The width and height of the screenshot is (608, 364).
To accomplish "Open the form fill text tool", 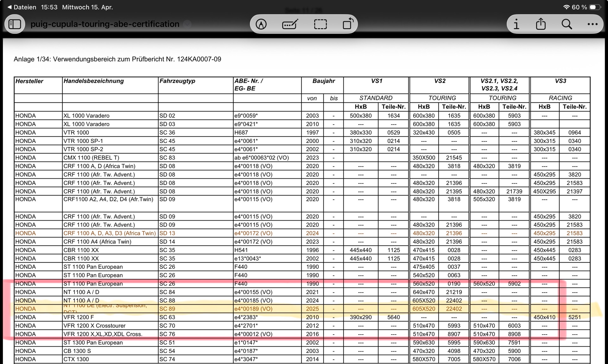I will pyautogui.click(x=290, y=24).
